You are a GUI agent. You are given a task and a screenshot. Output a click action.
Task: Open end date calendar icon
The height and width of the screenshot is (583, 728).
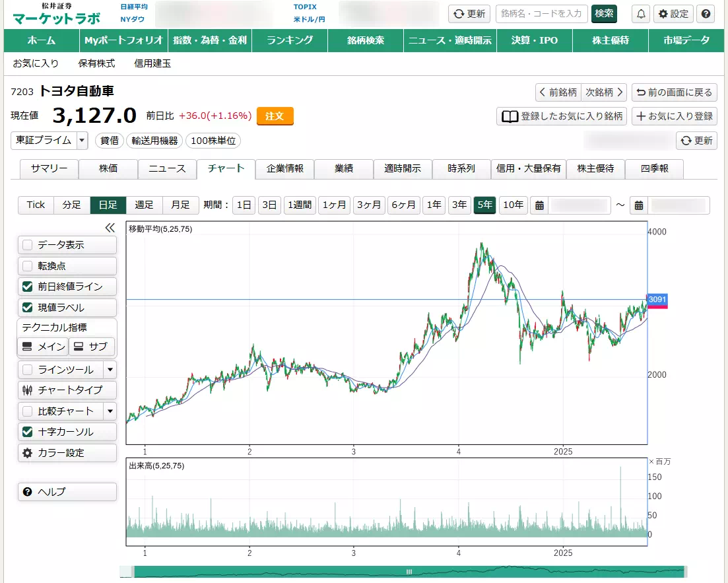(639, 205)
